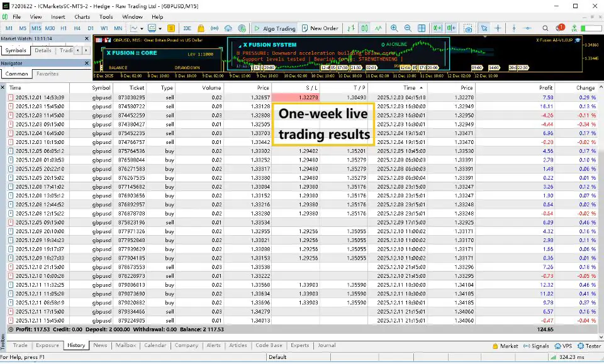604x364 pixels.
Task: Toggle the chart shift option
Action: click(451, 28)
